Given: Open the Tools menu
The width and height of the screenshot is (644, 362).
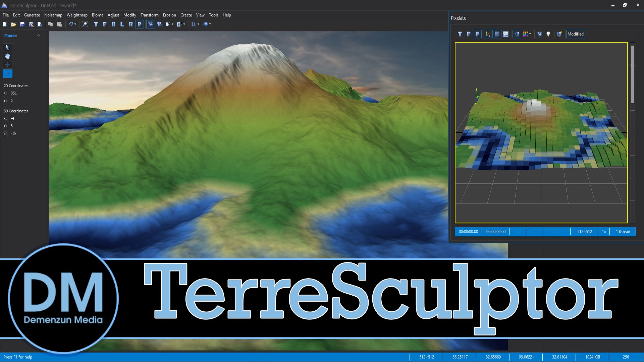Looking at the screenshot, I should 214,15.
